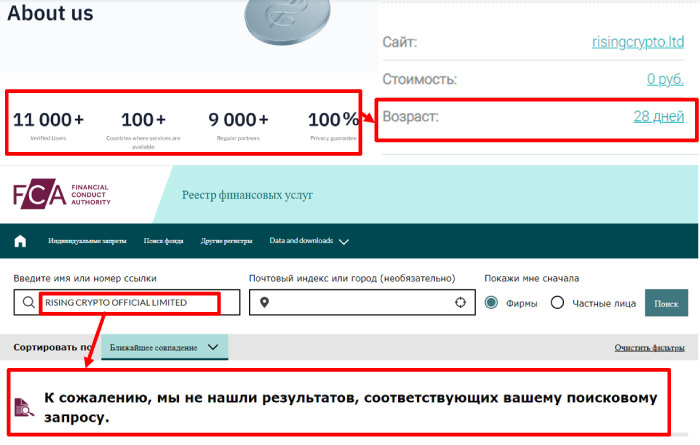The height and width of the screenshot is (445, 700).
Task: Open Другие регистры menu item
Action: [226, 241]
